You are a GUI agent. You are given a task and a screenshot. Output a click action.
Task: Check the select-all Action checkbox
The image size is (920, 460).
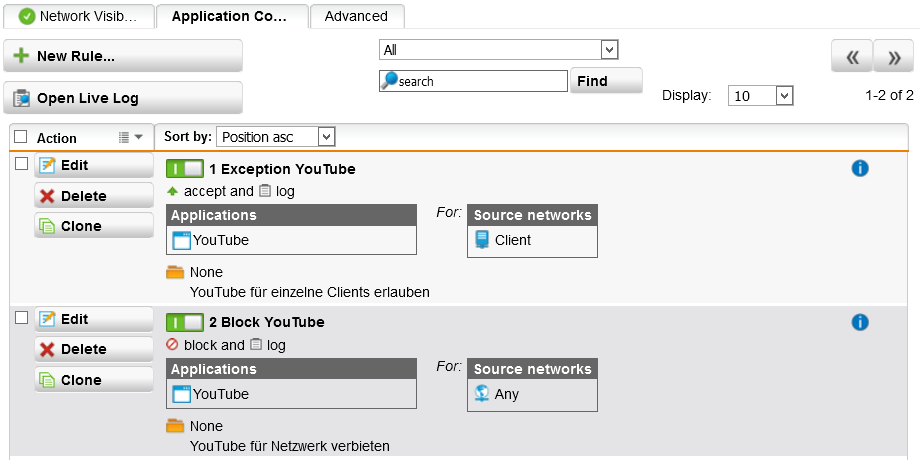click(21, 137)
